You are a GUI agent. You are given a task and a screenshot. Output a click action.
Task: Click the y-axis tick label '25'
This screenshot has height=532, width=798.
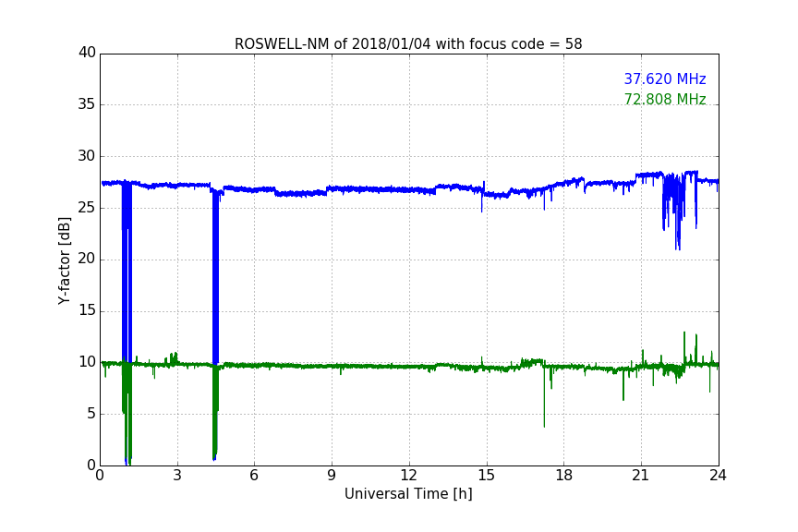point(87,207)
